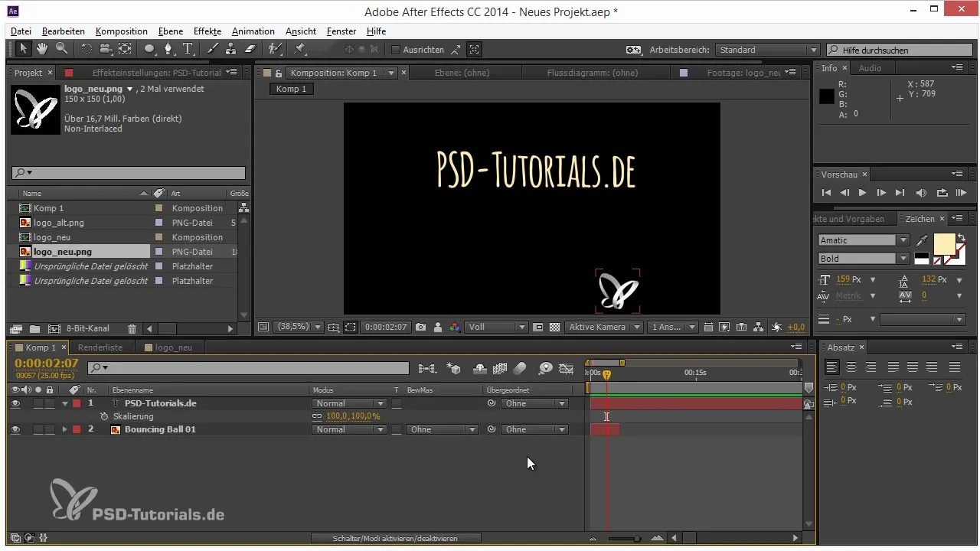Open the Komposition menu
Viewport: 980px width, 551px height.
point(122,31)
